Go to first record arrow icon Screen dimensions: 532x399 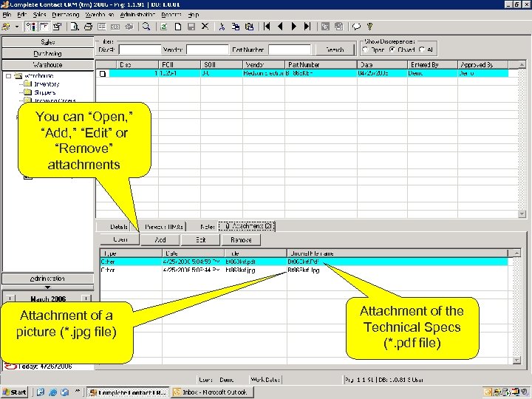click(x=267, y=27)
